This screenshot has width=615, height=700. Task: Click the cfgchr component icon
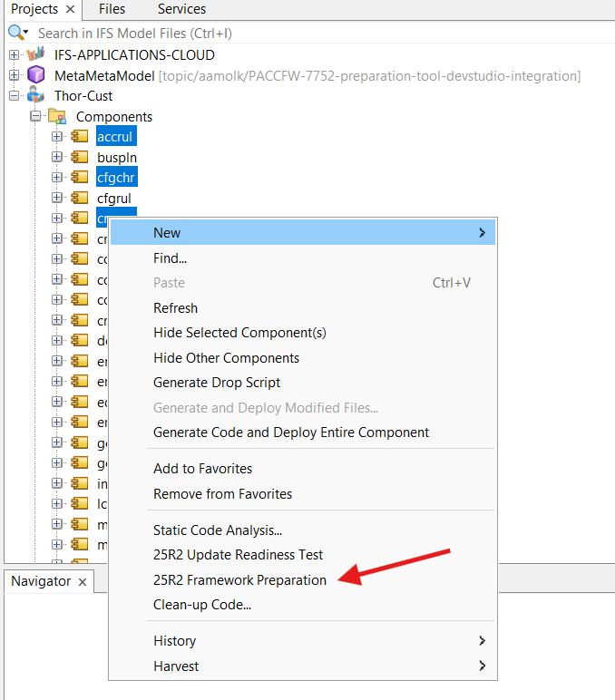point(80,178)
